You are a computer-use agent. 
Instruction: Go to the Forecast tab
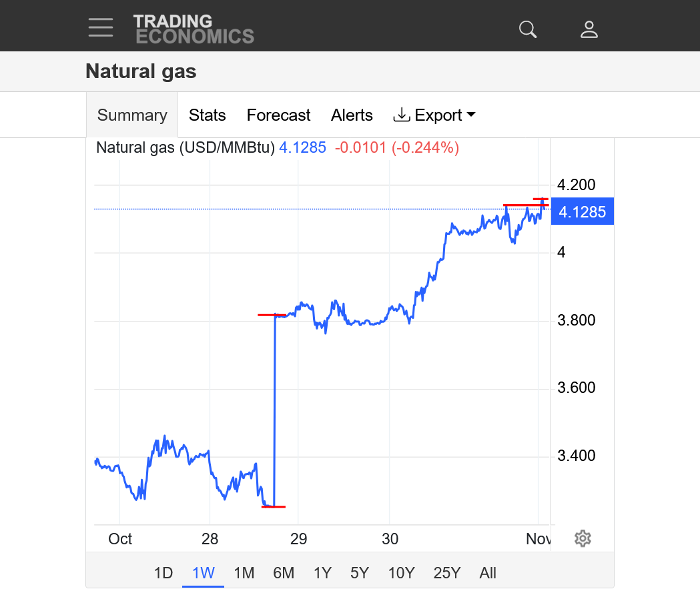pos(278,115)
